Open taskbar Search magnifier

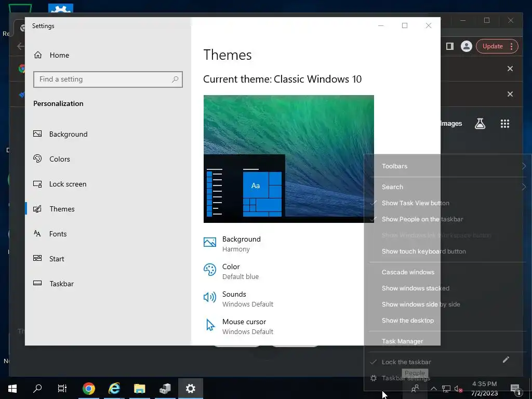click(37, 389)
